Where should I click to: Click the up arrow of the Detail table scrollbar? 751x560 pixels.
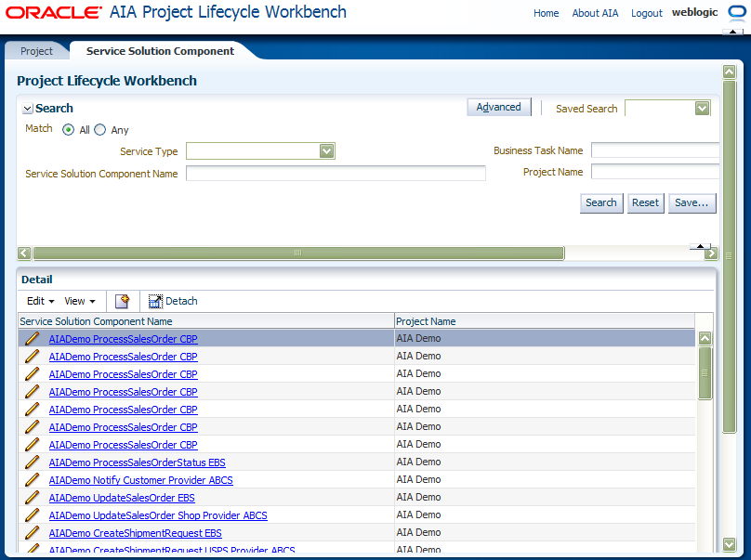pyautogui.click(x=705, y=338)
